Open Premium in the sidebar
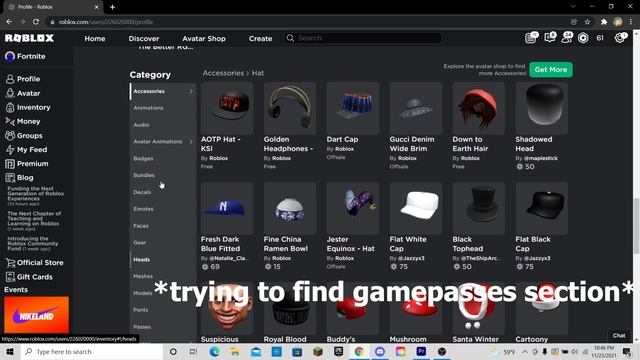This screenshot has height=360, width=640. coord(27,164)
